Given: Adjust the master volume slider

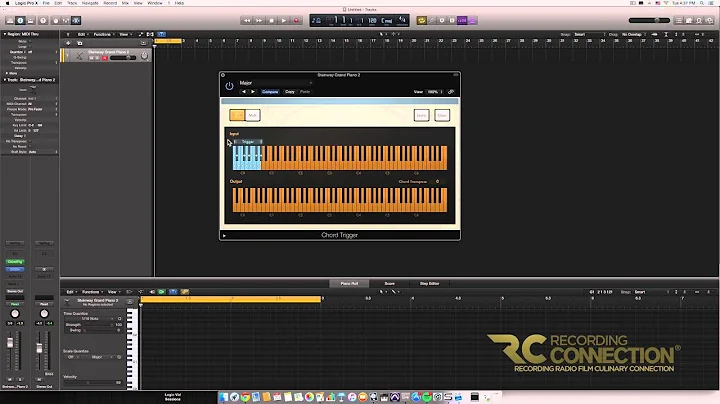Looking at the screenshot, I should (649, 20).
